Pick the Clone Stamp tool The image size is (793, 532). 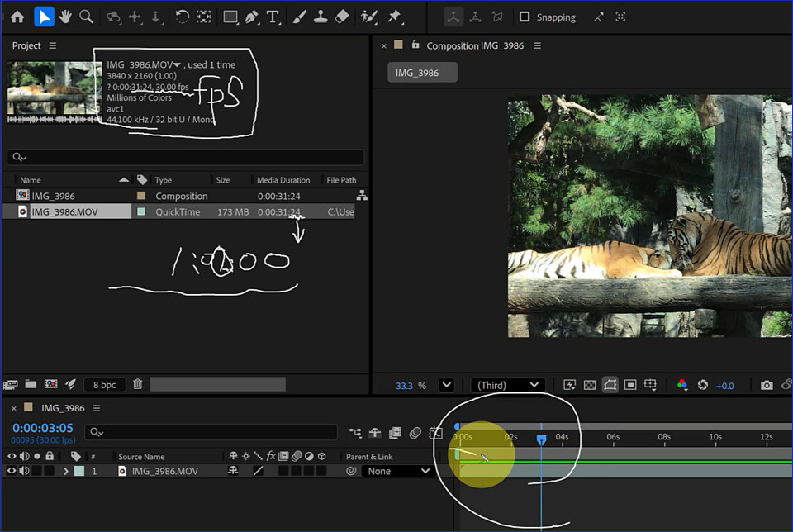point(320,17)
